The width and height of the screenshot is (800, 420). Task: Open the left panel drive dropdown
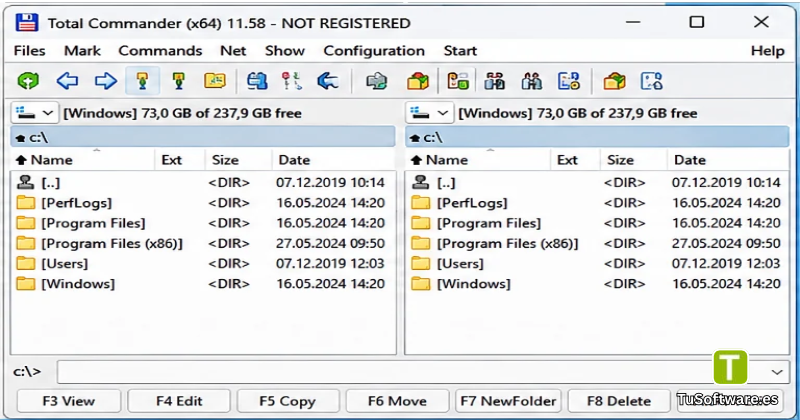click(34, 113)
